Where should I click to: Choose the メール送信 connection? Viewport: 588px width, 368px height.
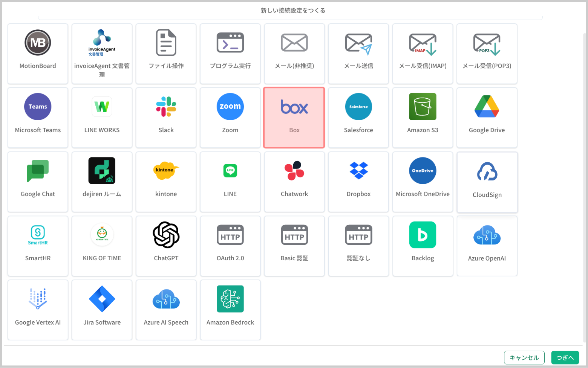coord(358,54)
